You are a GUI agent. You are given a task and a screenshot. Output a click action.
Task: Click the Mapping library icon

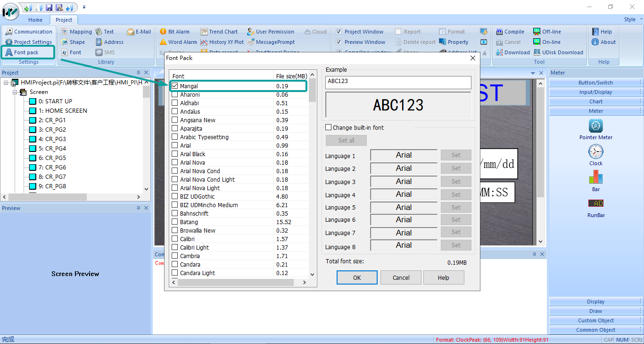(x=65, y=32)
